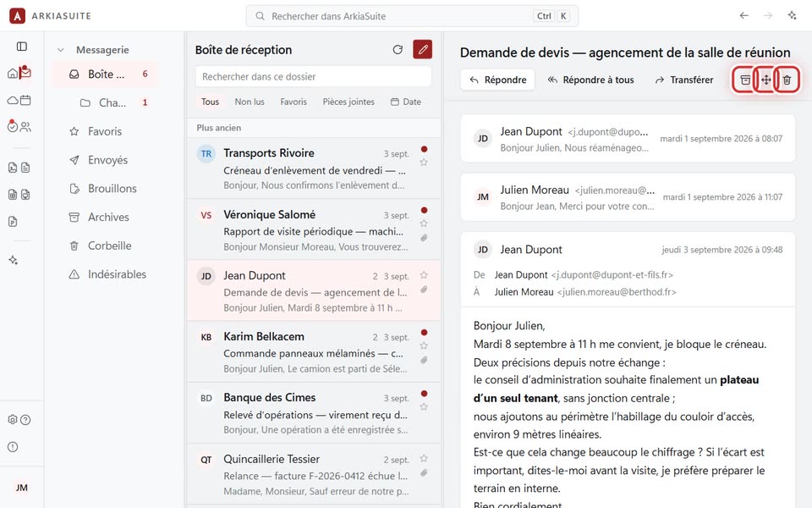812x508 pixels.
Task: Collapse Jean Dupont's 09:48 message header
Action: tap(628, 249)
